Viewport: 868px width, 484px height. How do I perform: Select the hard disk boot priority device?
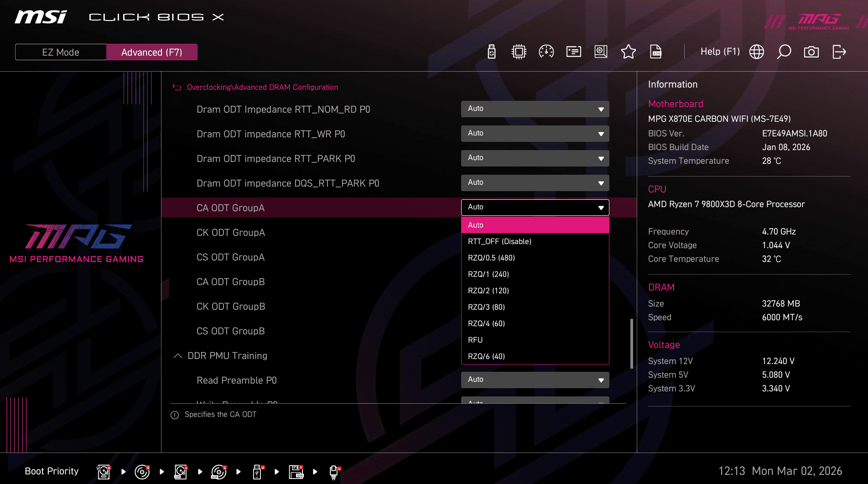(104, 472)
